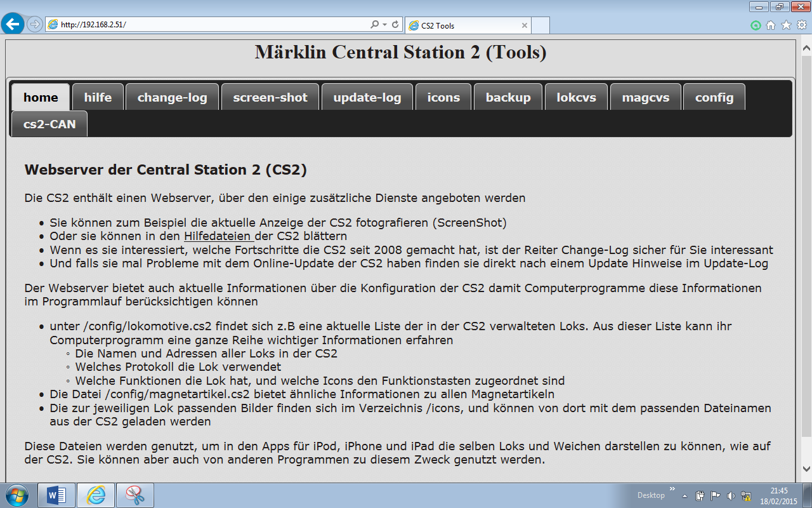This screenshot has width=812, height=508.
Task: Open Action Center flag icon
Action: point(715,496)
